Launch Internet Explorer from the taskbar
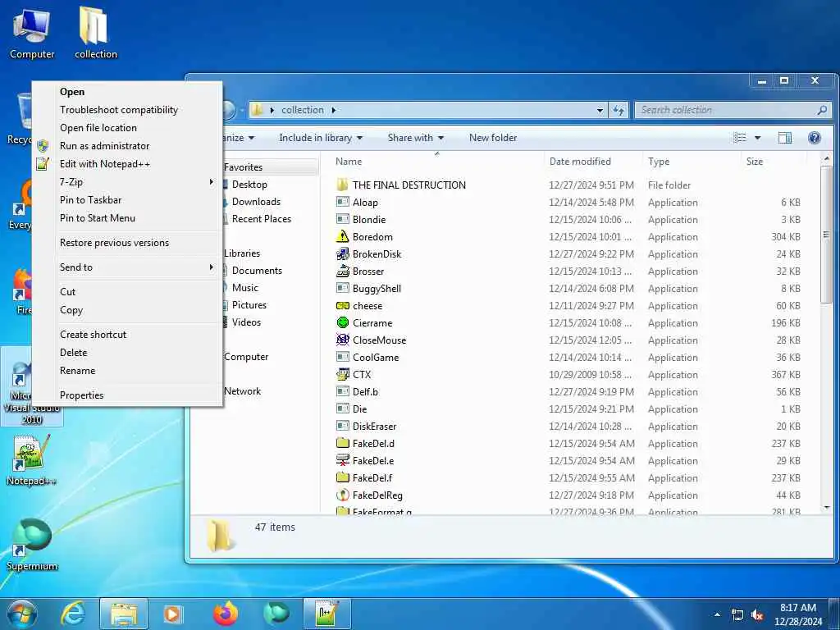840x630 pixels. [72, 614]
